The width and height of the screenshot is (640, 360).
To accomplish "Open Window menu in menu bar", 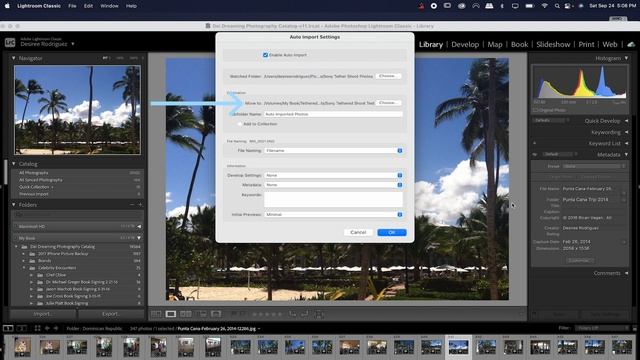I will [x=109, y=6].
